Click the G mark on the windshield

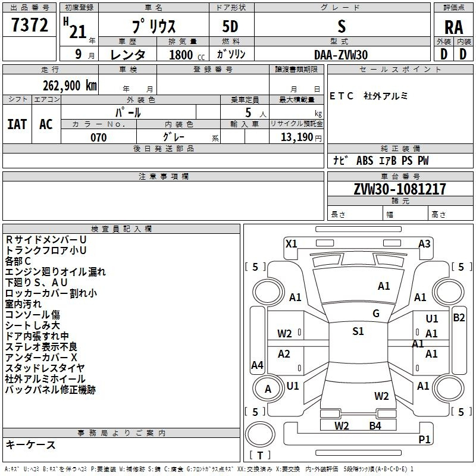point(376,314)
